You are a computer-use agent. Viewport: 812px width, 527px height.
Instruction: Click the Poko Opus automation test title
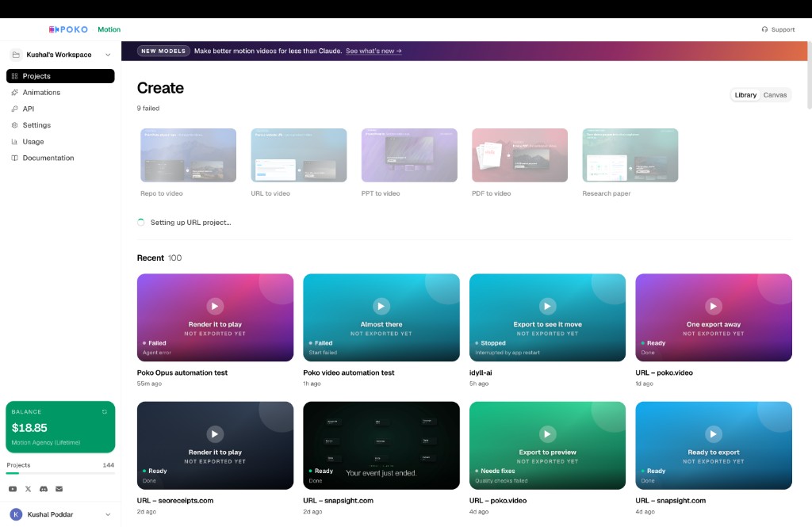[182, 372]
